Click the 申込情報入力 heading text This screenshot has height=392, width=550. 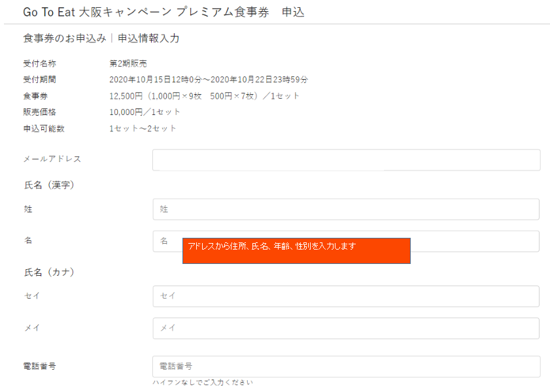148,38
